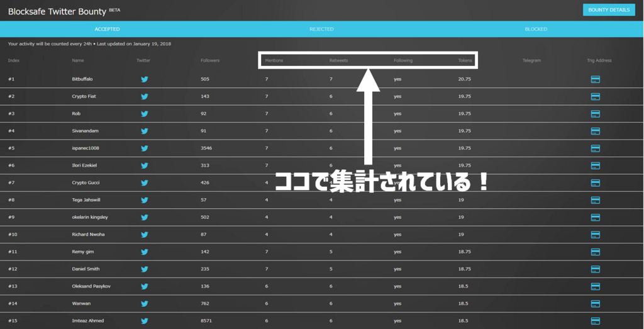Select the name 'Bitbuffalo'
The height and width of the screenshot is (329, 644).
[x=82, y=79]
